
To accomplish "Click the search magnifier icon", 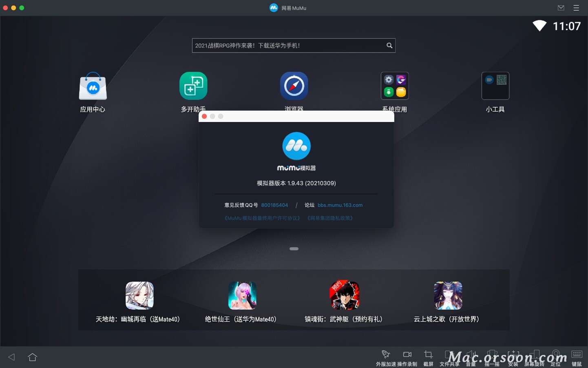I will click(x=389, y=46).
